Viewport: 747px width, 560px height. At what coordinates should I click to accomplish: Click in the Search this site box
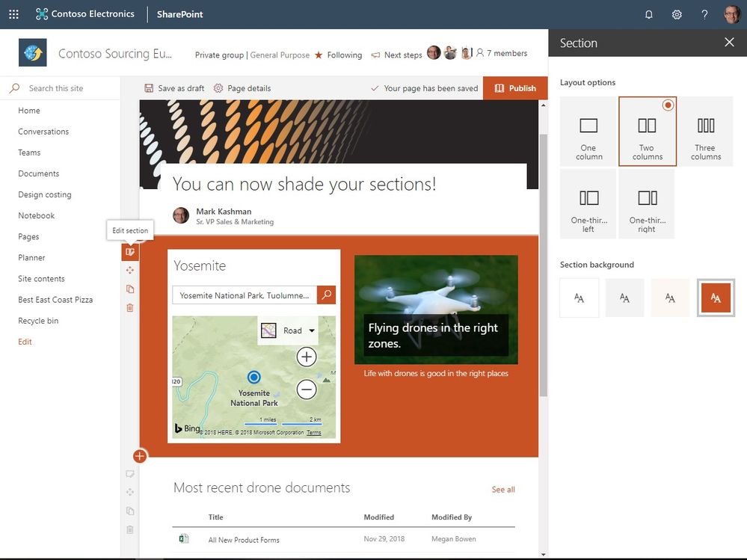(60, 88)
